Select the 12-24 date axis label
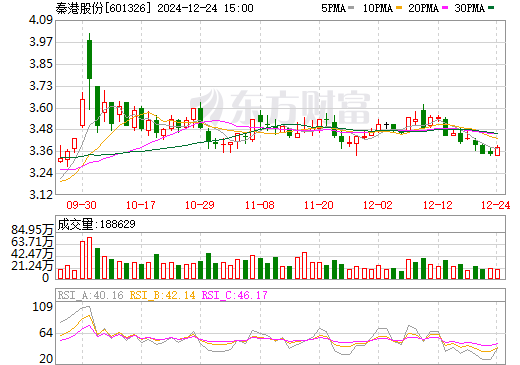Screen dimensions: 520x365 [x=496, y=205]
